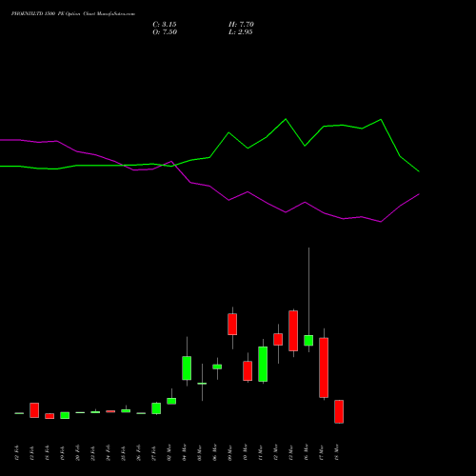The width and height of the screenshot is (476, 476).
Task: Select the 20 Feb date axis label
Action: 78,453
